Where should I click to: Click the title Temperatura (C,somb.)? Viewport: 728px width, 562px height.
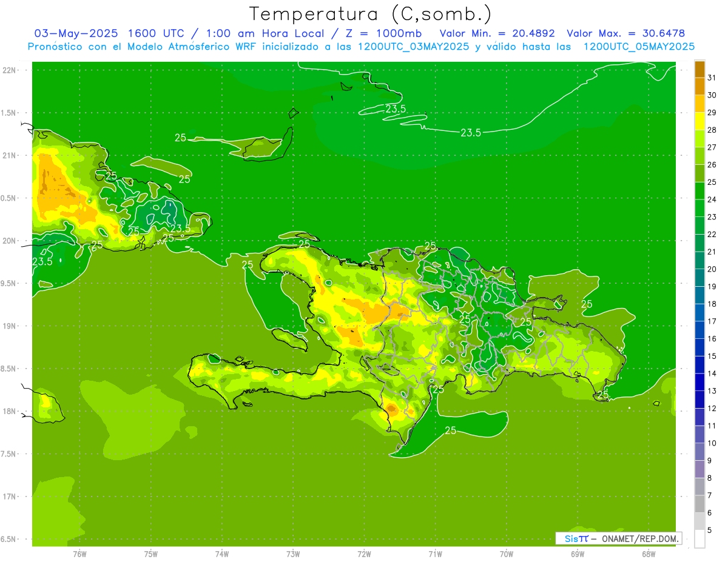tap(370, 14)
